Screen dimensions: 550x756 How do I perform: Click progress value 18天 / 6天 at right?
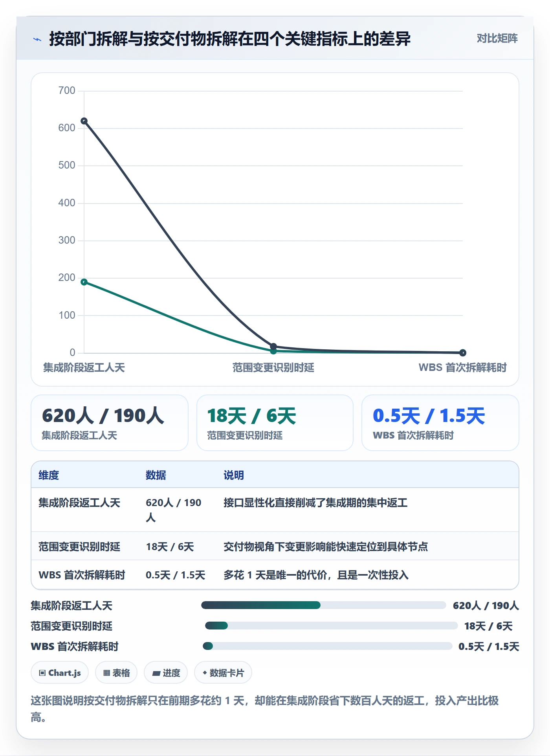[489, 626]
